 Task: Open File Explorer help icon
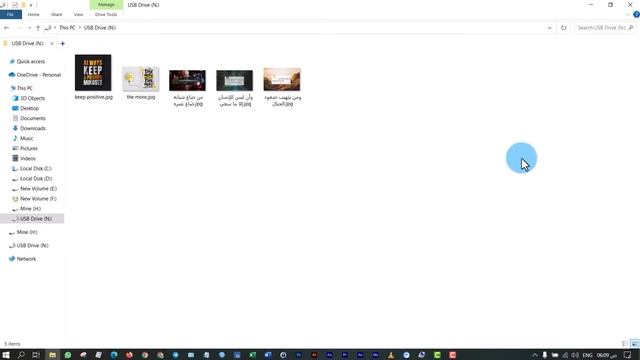[636, 14]
